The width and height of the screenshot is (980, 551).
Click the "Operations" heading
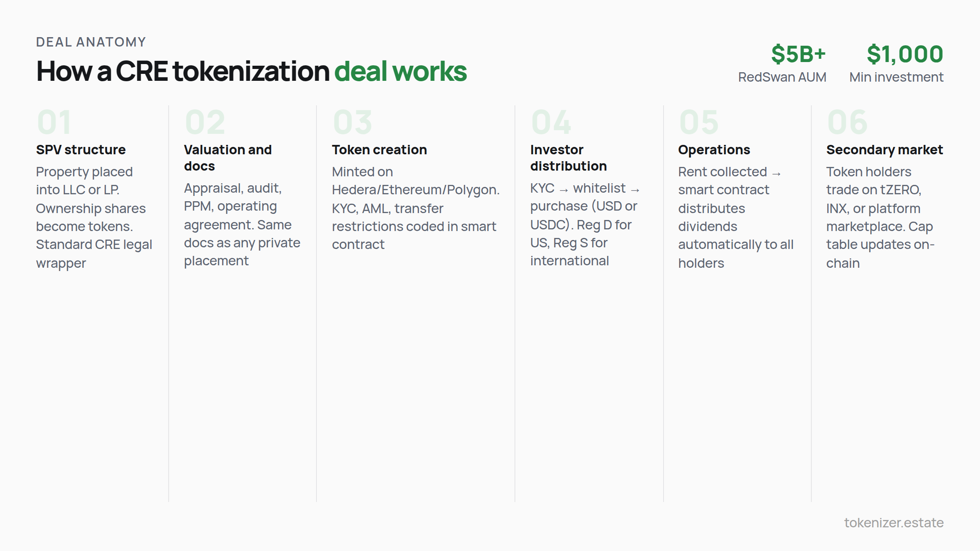coord(714,149)
